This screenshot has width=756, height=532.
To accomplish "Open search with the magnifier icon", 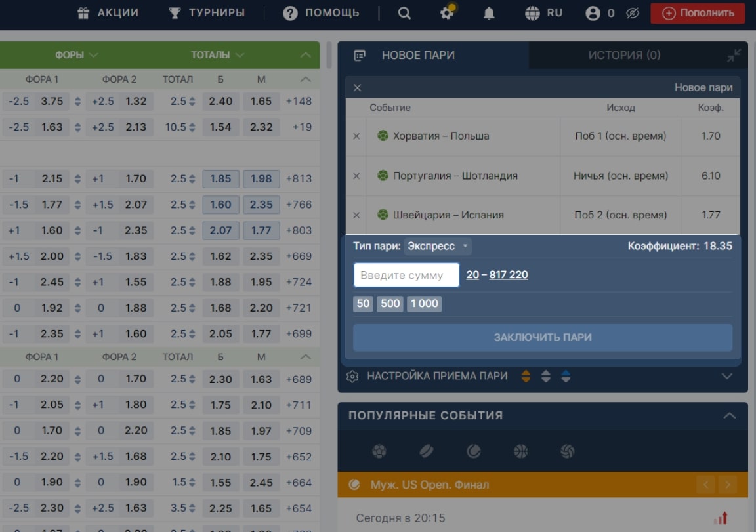I will tap(404, 13).
